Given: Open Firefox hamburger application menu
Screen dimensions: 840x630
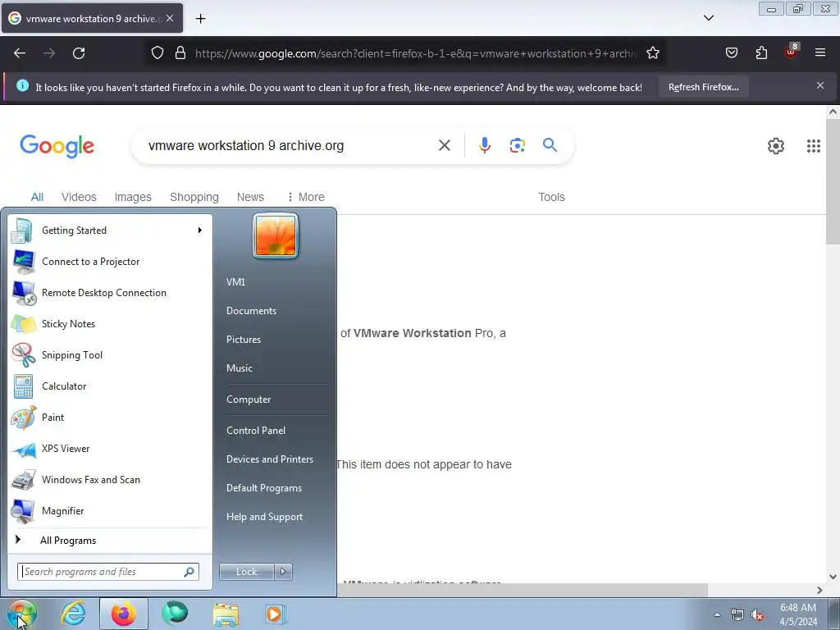Looking at the screenshot, I should click(820, 52).
